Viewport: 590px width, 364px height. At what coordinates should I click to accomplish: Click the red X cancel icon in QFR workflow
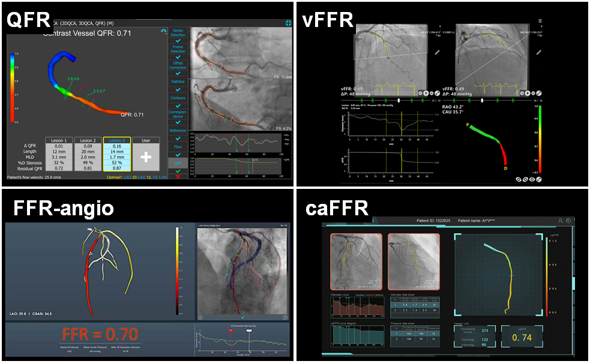pyautogui.click(x=178, y=176)
